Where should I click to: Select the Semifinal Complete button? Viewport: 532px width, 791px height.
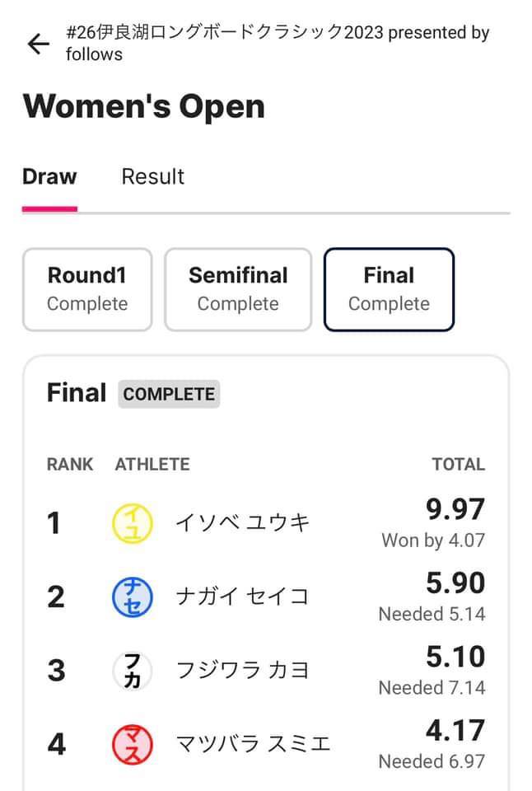coord(238,289)
